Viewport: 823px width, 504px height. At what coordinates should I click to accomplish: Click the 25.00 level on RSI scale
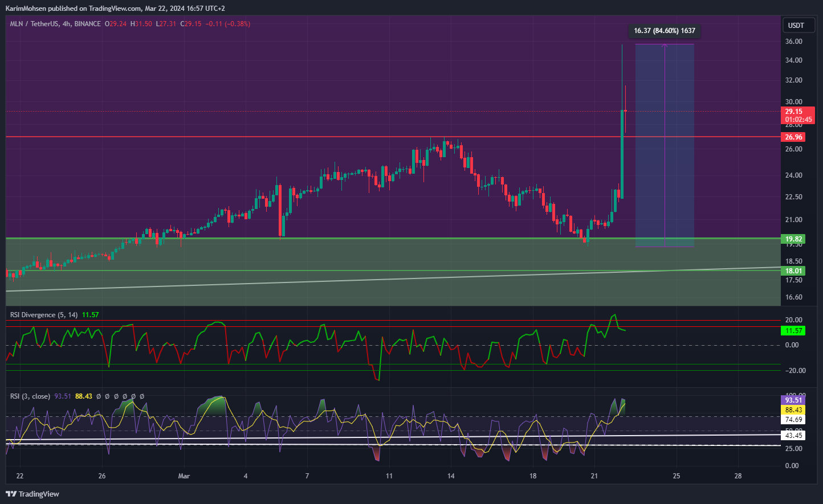[793, 449]
